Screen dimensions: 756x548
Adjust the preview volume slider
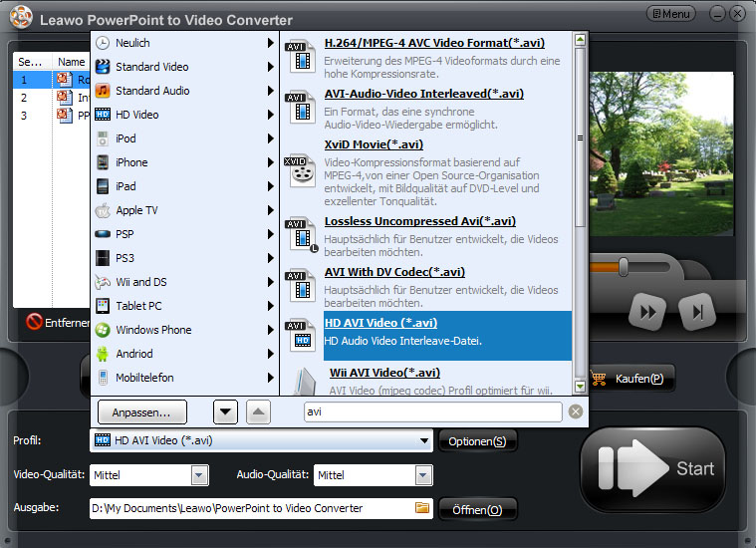[624, 266]
